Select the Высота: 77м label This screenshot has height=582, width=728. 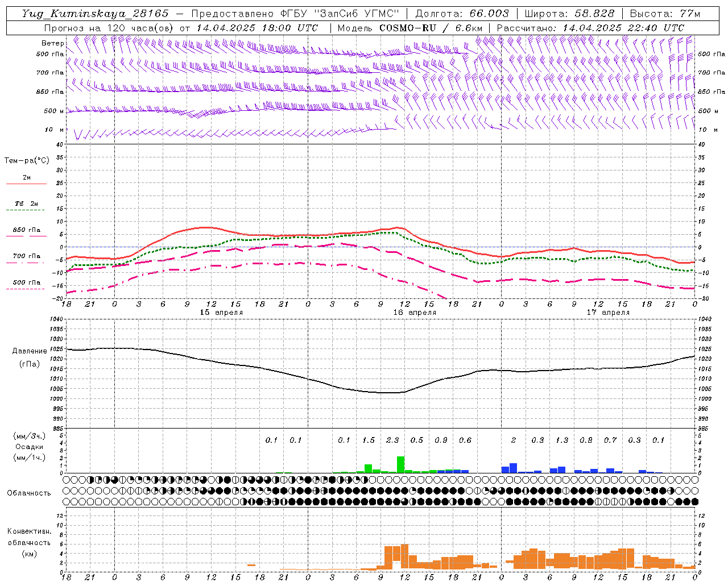pyautogui.click(x=665, y=14)
